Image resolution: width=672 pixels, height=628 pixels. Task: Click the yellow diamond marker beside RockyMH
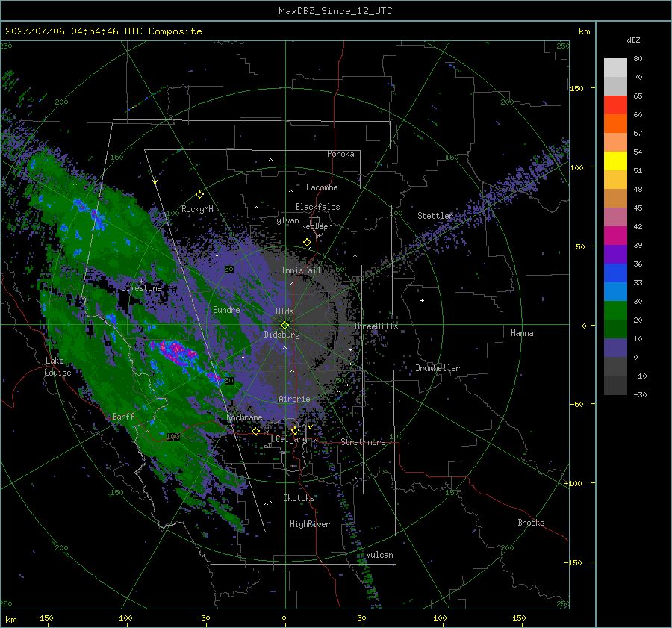pyautogui.click(x=199, y=195)
